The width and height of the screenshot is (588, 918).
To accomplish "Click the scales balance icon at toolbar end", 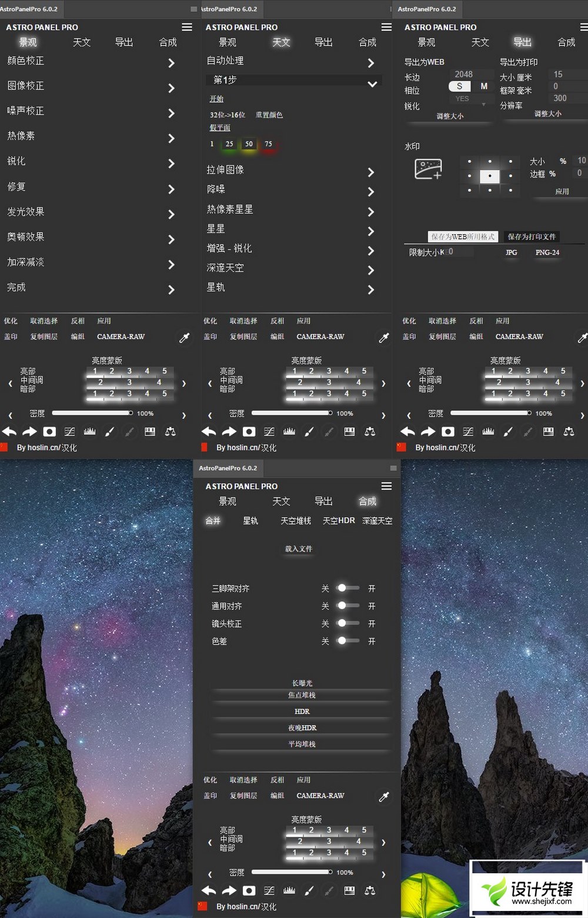I will [x=170, y=431].
